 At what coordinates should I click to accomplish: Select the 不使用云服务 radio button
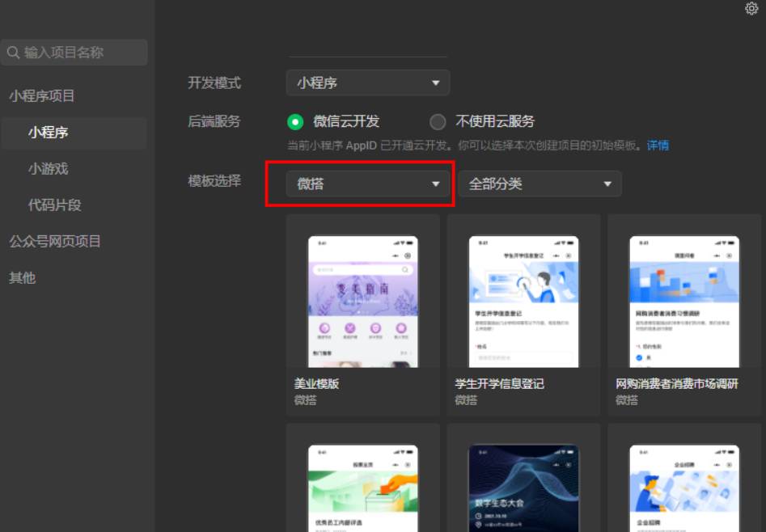tap(438, 121)
